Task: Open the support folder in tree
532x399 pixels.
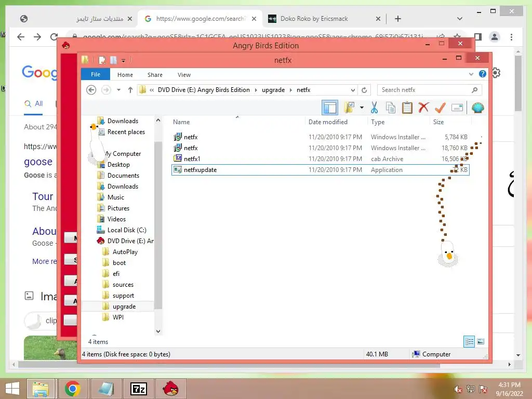Action: [123, 296]
